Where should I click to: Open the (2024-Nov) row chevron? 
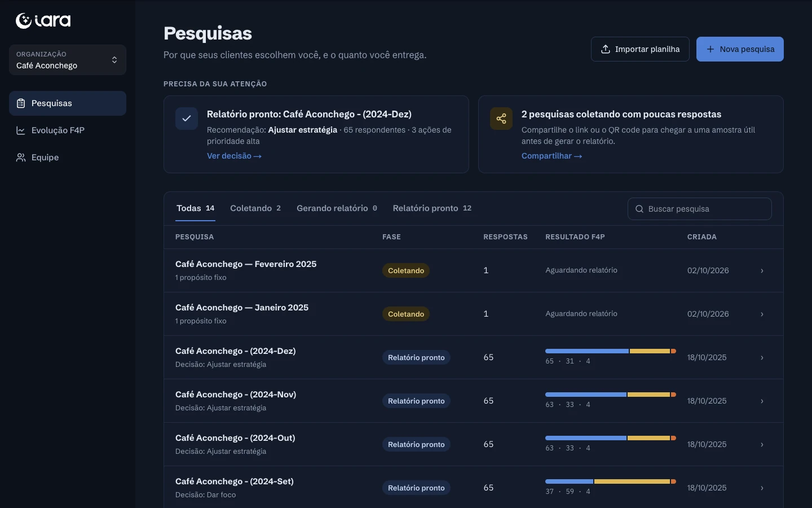(762, 401)
